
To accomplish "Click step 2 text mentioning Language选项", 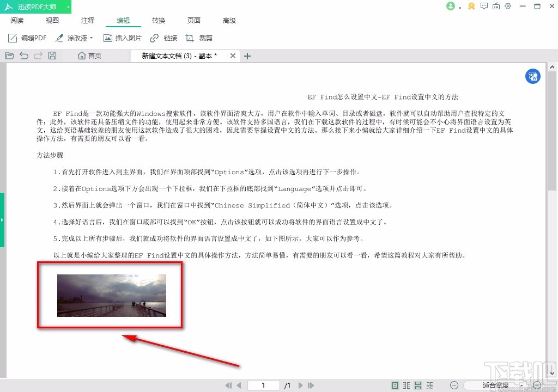I will (x=211, y=189).
